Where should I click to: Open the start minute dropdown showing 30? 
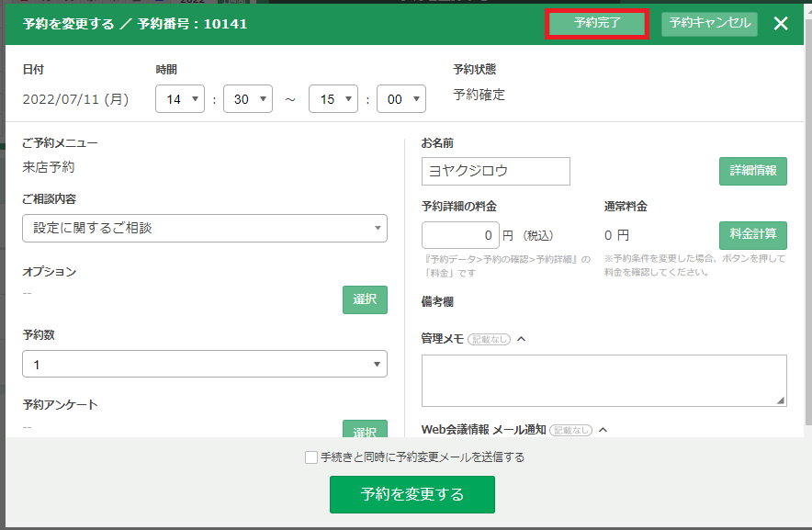[x=248, y=99]
